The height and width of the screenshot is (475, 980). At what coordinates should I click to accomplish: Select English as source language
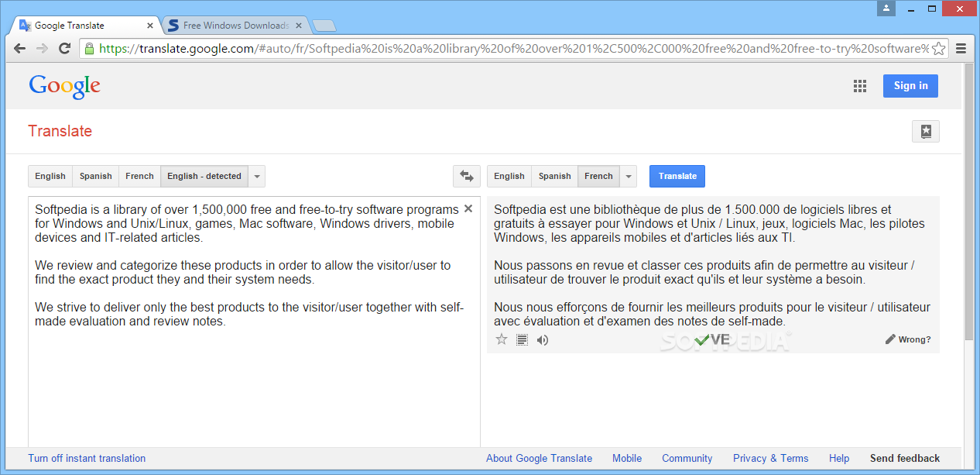point(50,176)
